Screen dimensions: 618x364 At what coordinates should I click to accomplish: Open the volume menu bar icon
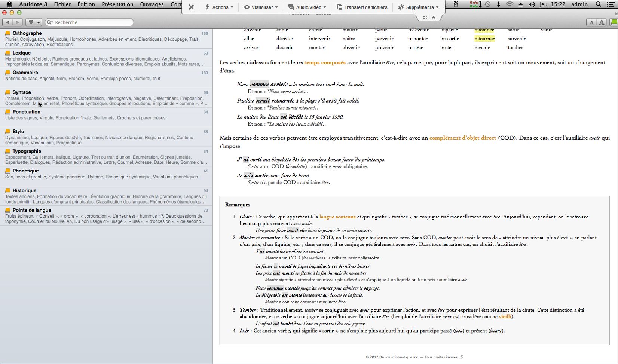pos(532,4)
